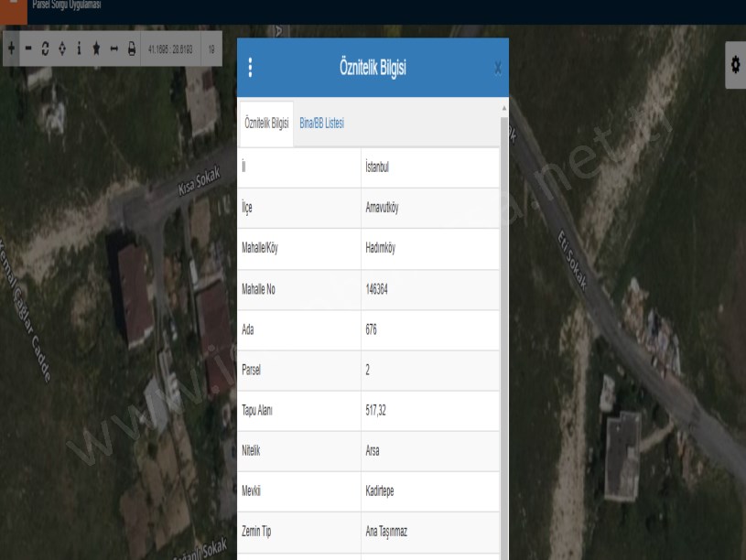Click the zoom level 19 indicator
Image resolution: width=746 pixels, height=560 pixels.
pos(211,48)
